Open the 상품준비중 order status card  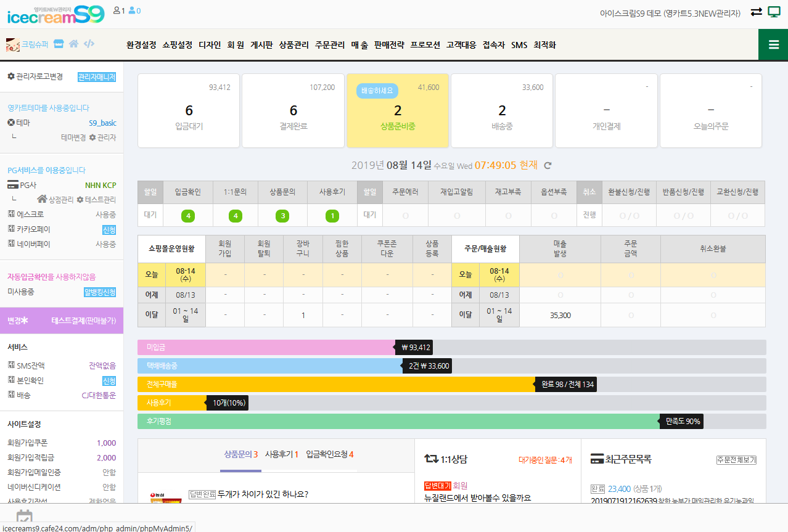pyautogui.click(x=398, y=111)
